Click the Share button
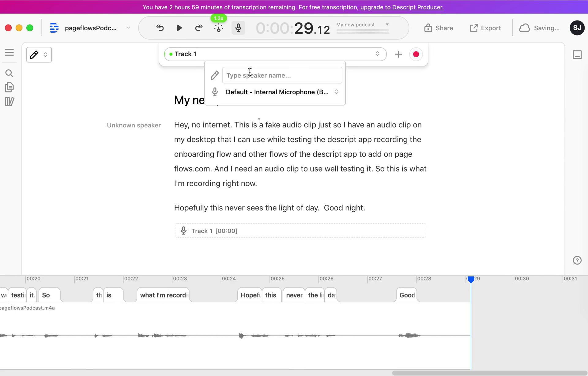Image resolution: width=588 pixels, height=376 pixels. (x=439, y=28)
